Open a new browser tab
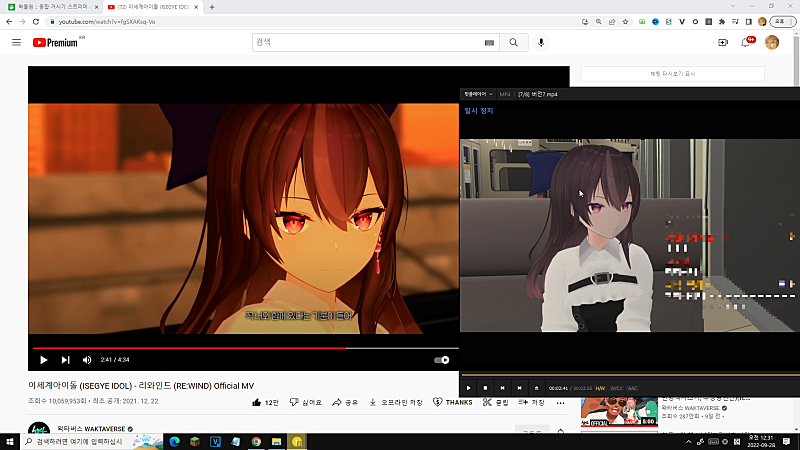The height and width of the screenshot is (450, 800). point(212,7)
